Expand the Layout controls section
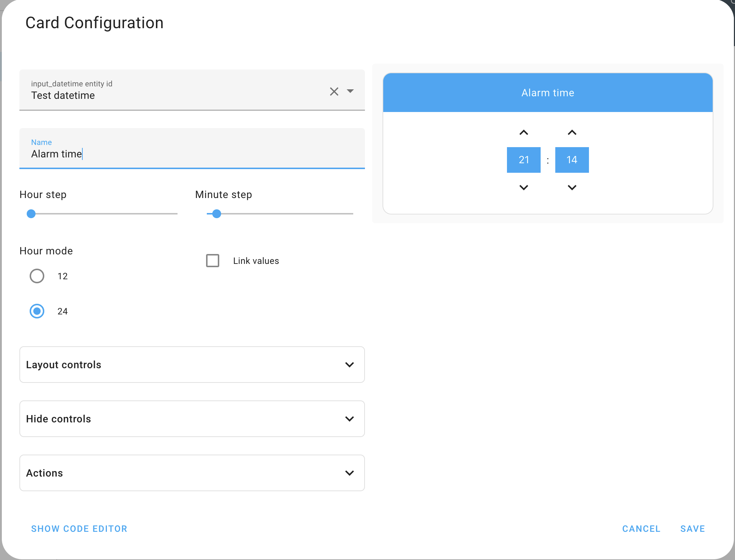The height and width of the screenshot is (560, 735). click(192, 365)
